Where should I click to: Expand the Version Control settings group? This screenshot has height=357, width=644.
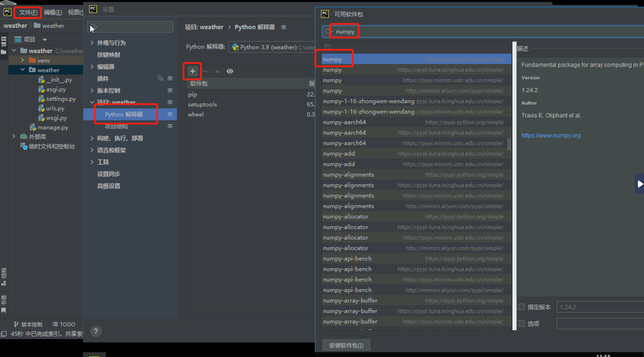[x=92, y=90]
